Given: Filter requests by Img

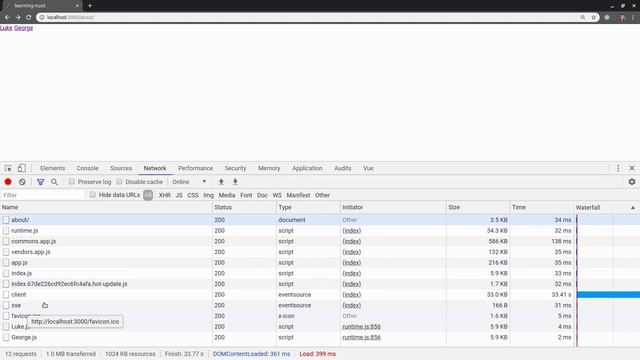Looking at the screenshot, I should (209, 195).
